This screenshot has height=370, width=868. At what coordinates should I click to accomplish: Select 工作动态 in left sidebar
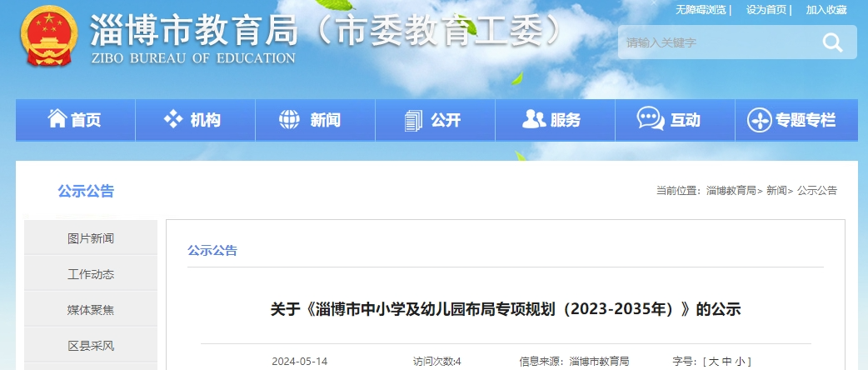(91, 274)
